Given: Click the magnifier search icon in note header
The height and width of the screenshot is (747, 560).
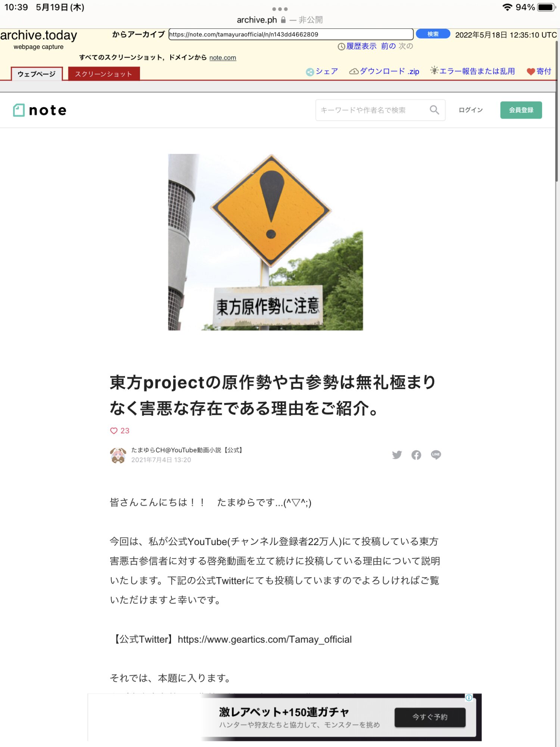Looking at the screenshot, I should (434, 110).
